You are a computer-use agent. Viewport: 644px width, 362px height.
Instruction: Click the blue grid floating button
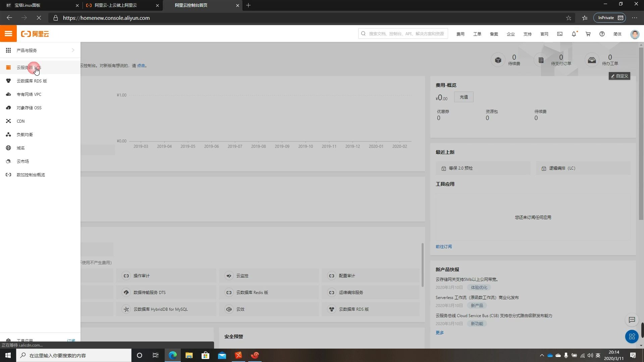632,336
